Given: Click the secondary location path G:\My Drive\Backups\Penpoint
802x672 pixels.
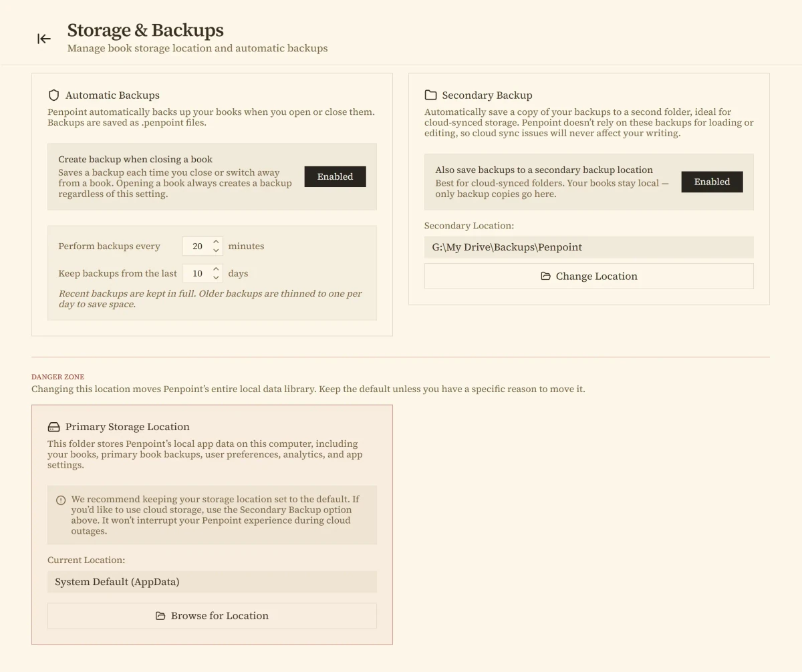Looking at the screenshot, I should [589, 247].
